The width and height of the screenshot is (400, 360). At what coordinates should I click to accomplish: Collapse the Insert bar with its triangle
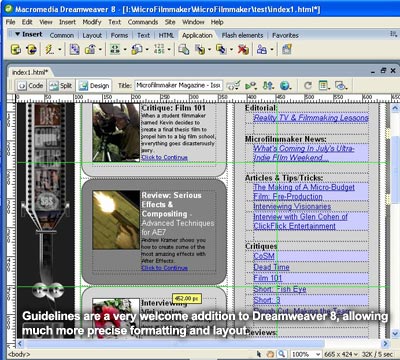tap(17, 34)
